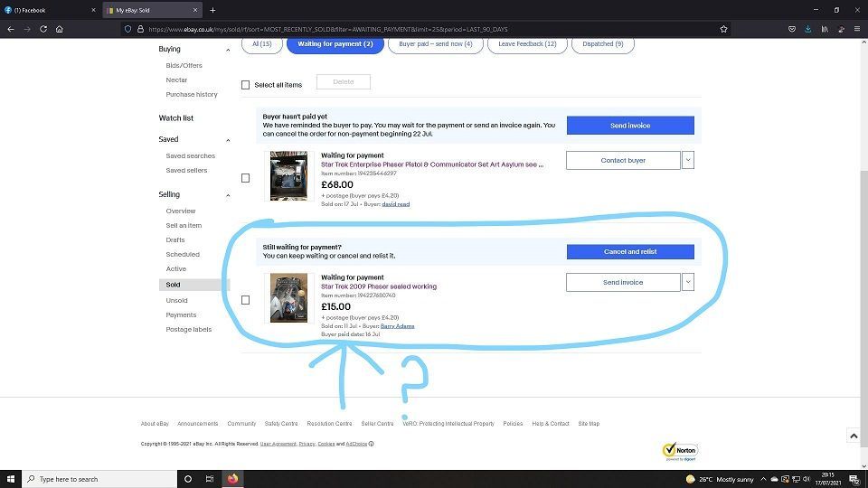The height and width of the screenshot is (488, 868).
Task: Open Task View on the taskbar
Action: 210,479
